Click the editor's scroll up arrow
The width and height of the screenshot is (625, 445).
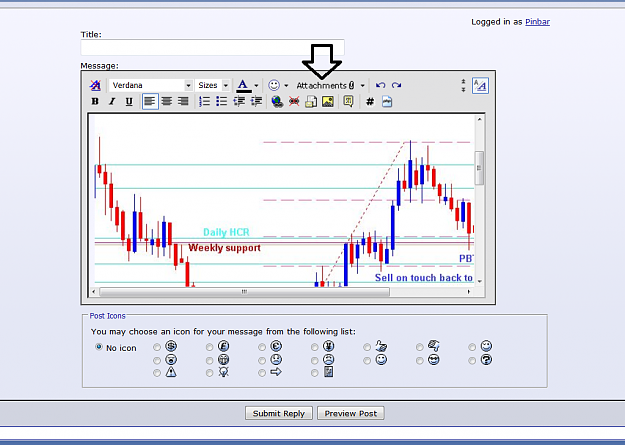pos(480,119)
